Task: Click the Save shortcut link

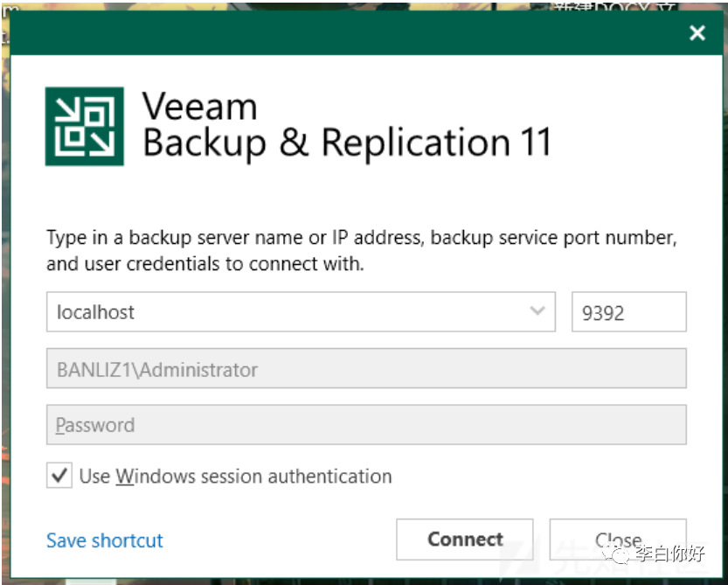Action: (105, 540)
